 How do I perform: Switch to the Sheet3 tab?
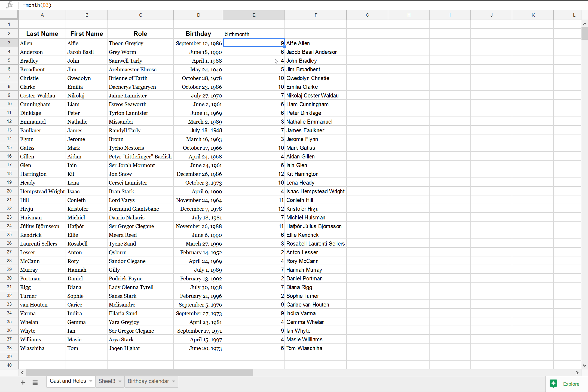(107, 381)
